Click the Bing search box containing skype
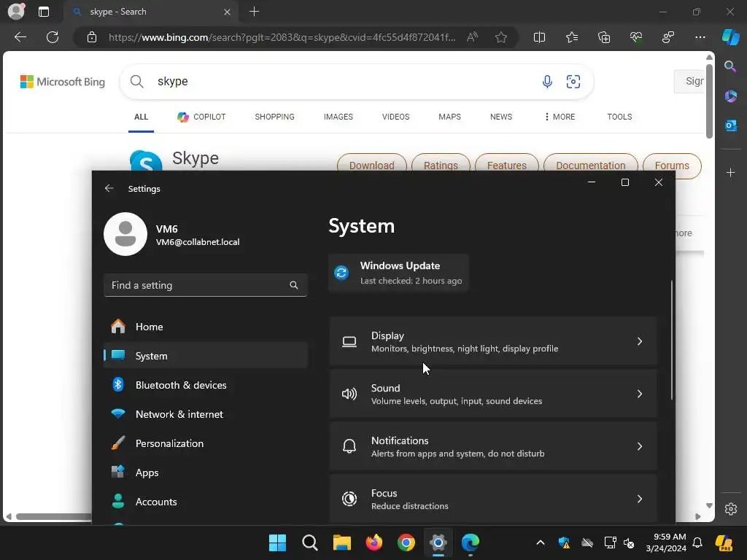The height and width of the screenshot is (560, 747). tap(356, 82)
